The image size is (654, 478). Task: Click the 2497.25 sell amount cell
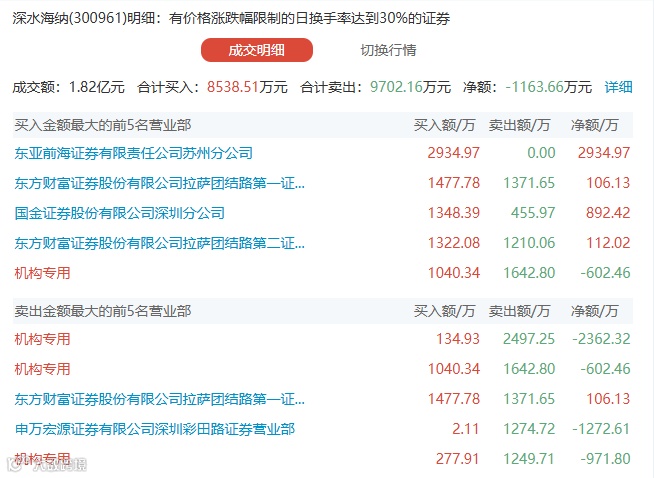coord(529,339)
